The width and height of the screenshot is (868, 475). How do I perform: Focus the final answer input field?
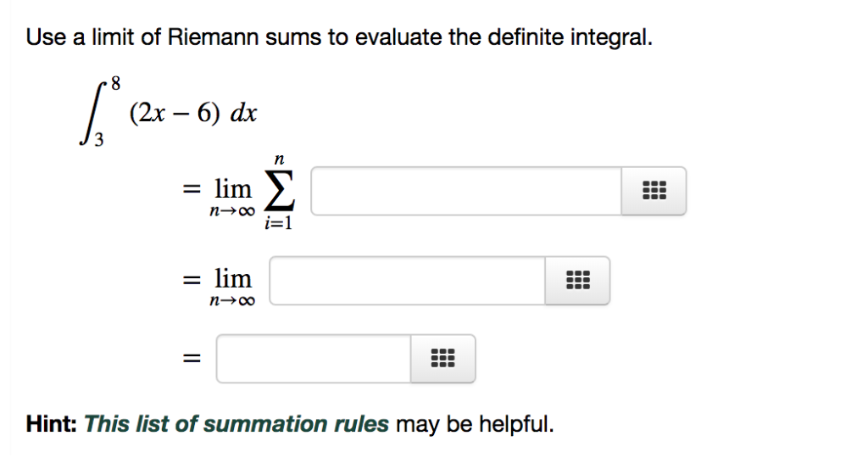(314, 358)
